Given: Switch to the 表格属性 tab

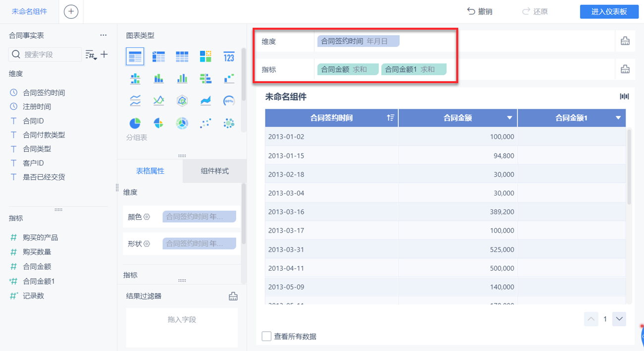Looking at the screenshot, I should [x=150, y=171].
